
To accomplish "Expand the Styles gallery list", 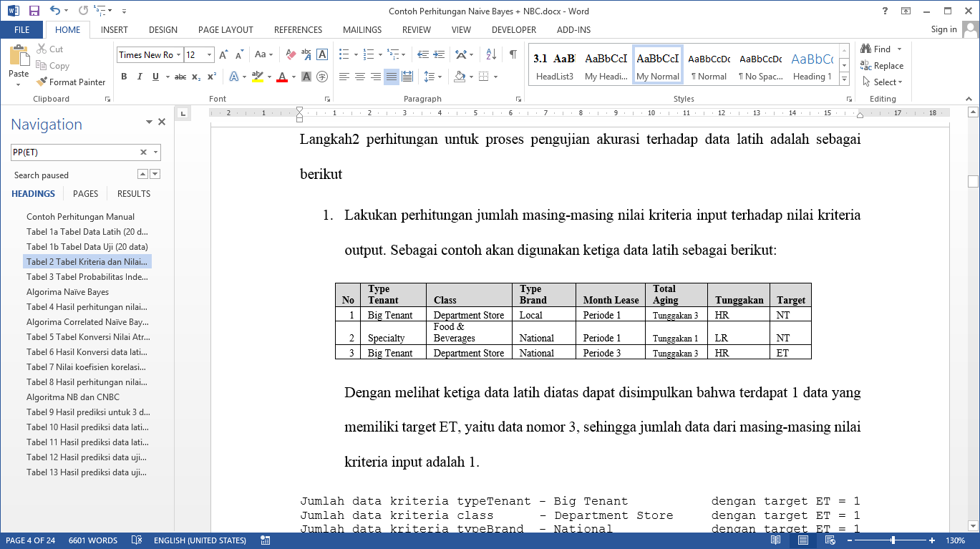I will click(x=845, y=78).
